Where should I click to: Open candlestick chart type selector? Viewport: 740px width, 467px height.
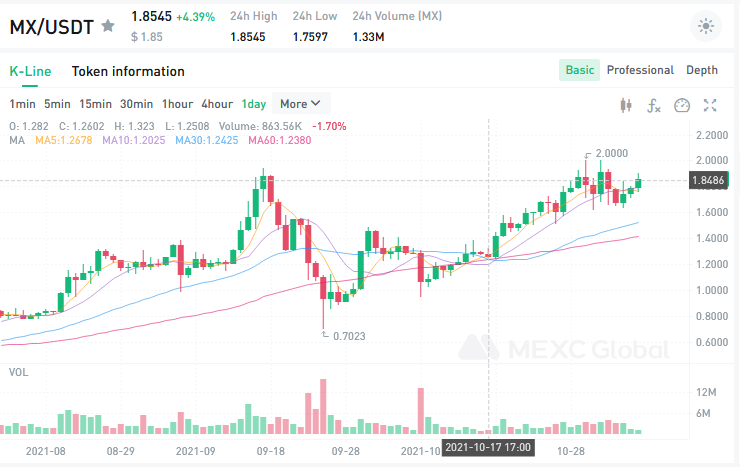point(628,105)
